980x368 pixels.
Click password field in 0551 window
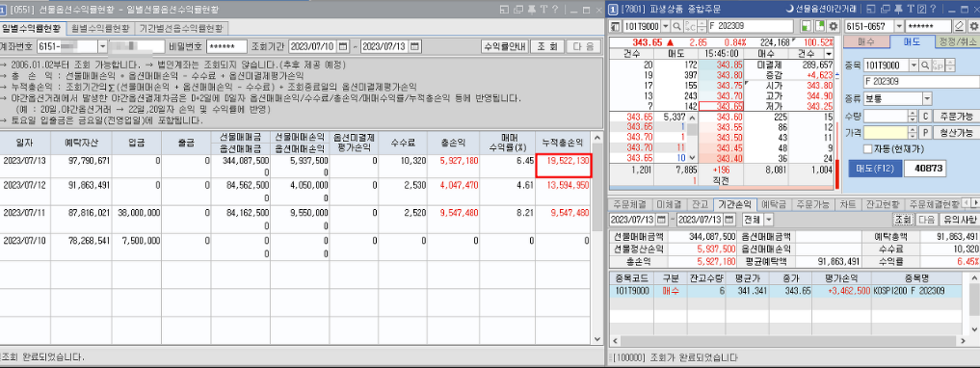tap(226, 47)
